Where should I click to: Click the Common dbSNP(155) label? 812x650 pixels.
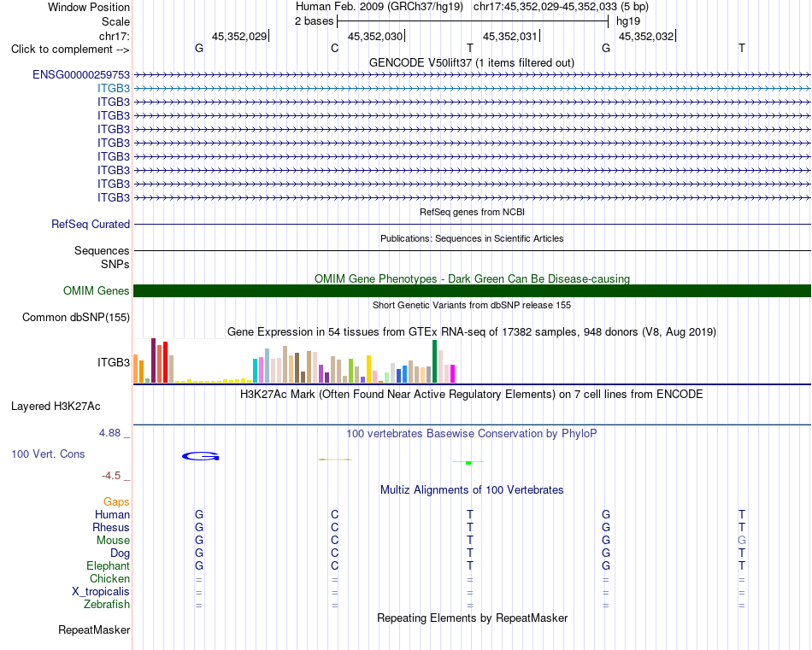pyautogui.click(x=76, y=317)
